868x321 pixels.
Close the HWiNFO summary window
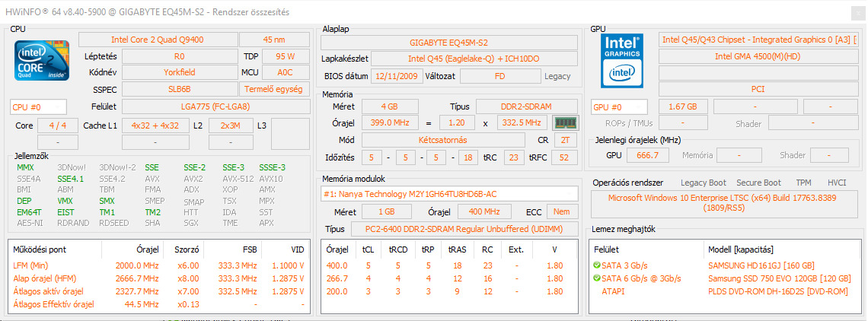tap(857, 11)
